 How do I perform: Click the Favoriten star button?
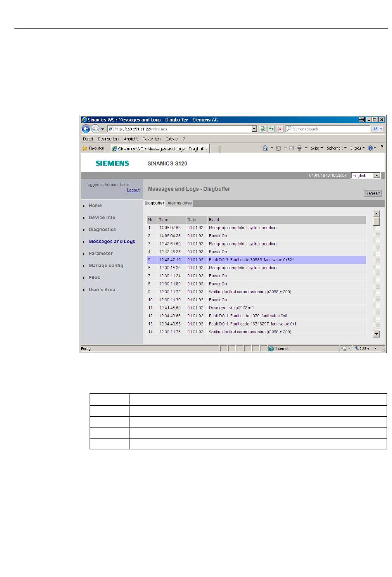click(94, 148)
